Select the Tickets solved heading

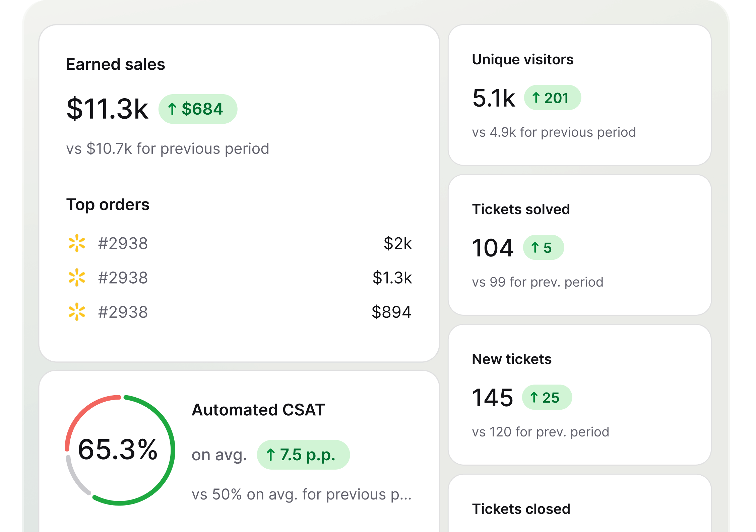tap(521, 210)
